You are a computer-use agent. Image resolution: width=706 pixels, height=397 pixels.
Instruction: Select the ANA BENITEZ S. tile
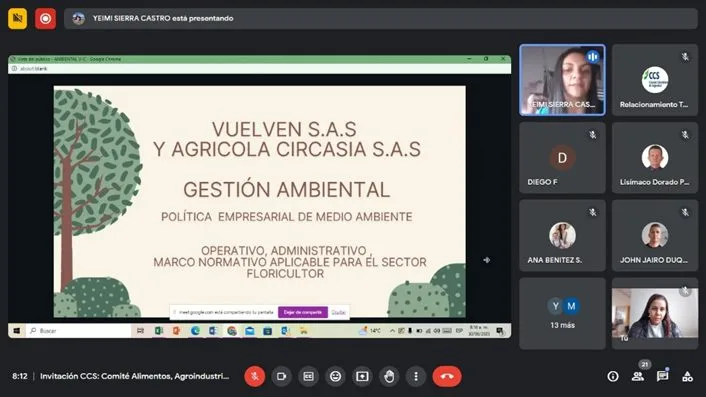click(562, 235)
